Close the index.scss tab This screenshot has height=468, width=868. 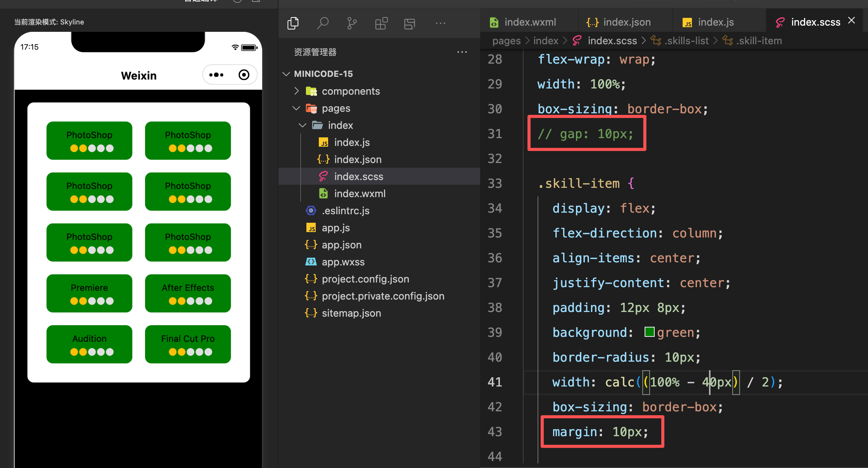[x=851, y=21]
